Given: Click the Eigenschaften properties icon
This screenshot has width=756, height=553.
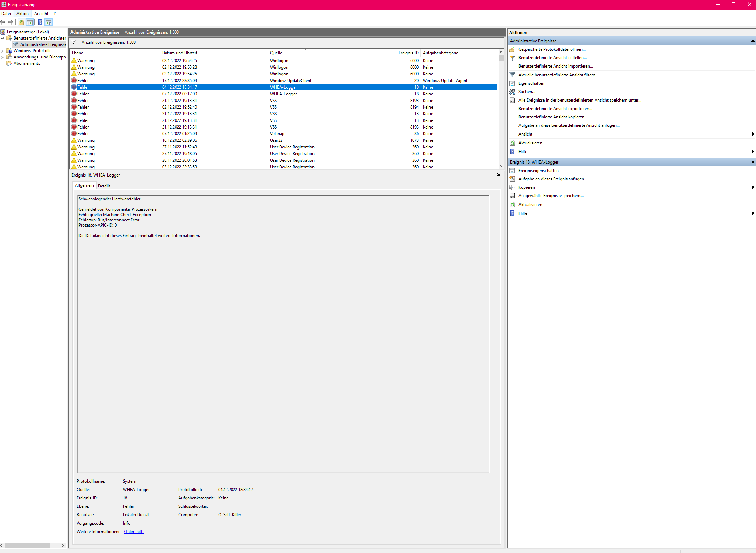Looking at the screenshot, I should click(512, 83).
